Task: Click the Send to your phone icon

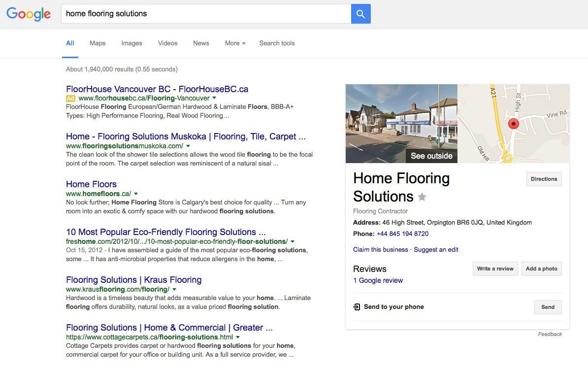Action: pos(356,307)
